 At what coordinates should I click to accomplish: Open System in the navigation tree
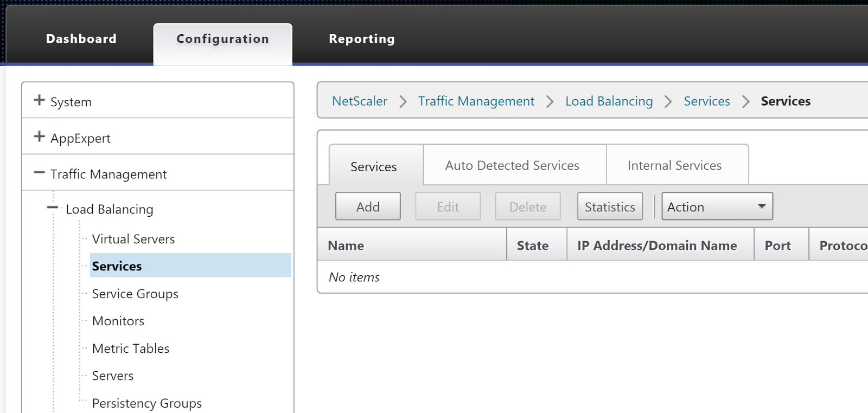71,102
